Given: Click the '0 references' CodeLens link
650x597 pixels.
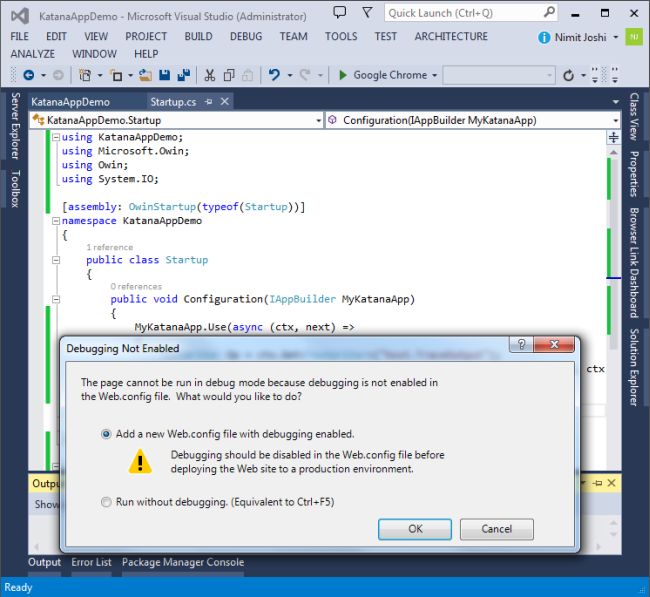Looking at the screenshot, I should pos(136,286).
